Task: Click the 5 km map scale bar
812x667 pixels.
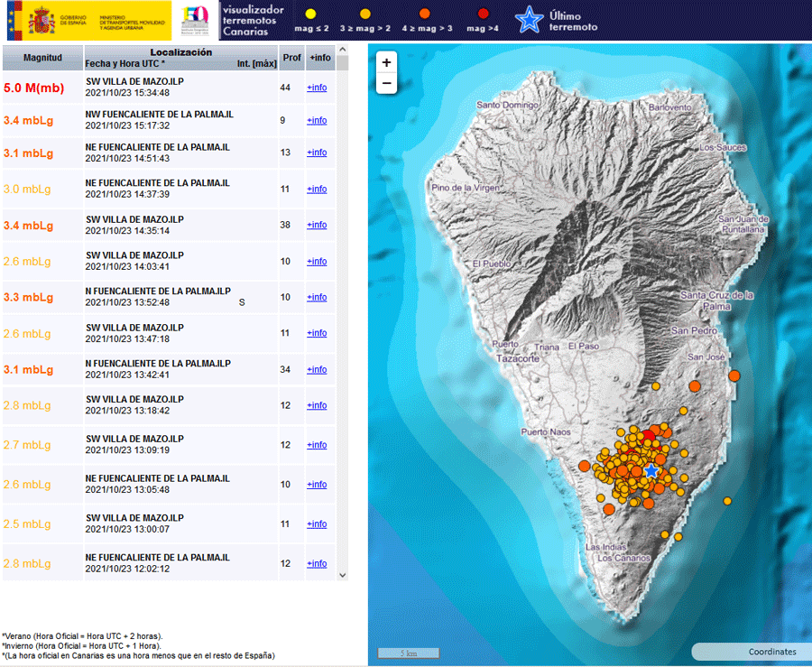Action: pyautogui.click(x=408, y=653)
